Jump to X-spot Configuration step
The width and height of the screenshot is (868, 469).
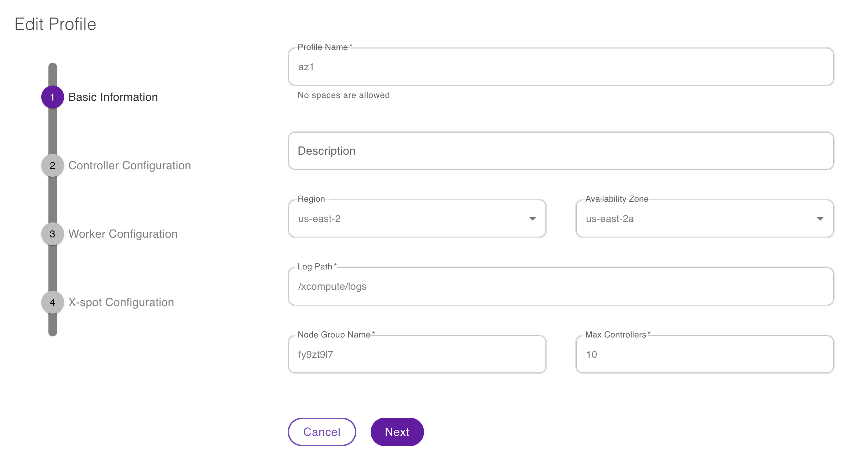click(121, 302)
